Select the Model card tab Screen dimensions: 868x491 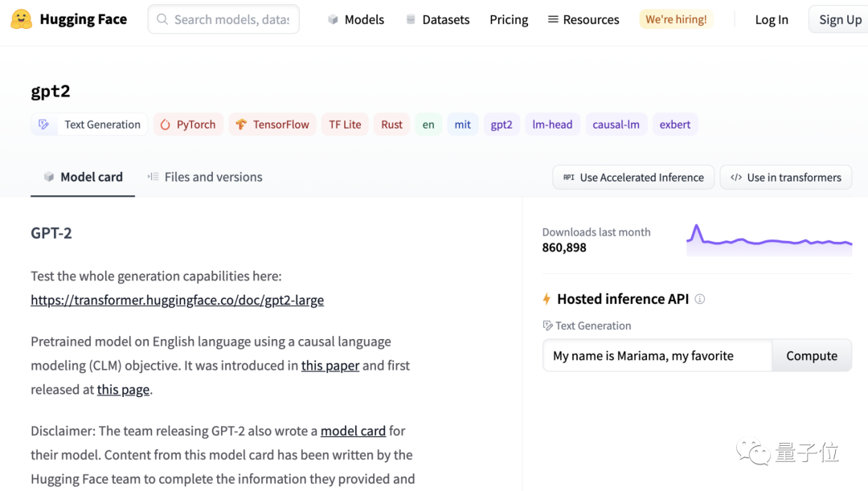click(x=83, y=177)
